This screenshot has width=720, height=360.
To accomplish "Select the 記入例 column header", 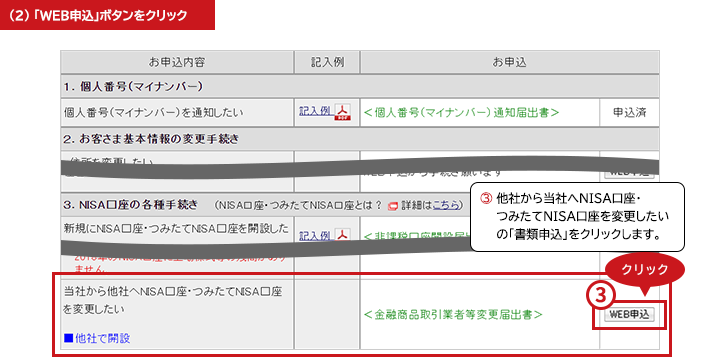I will point(327,62).
